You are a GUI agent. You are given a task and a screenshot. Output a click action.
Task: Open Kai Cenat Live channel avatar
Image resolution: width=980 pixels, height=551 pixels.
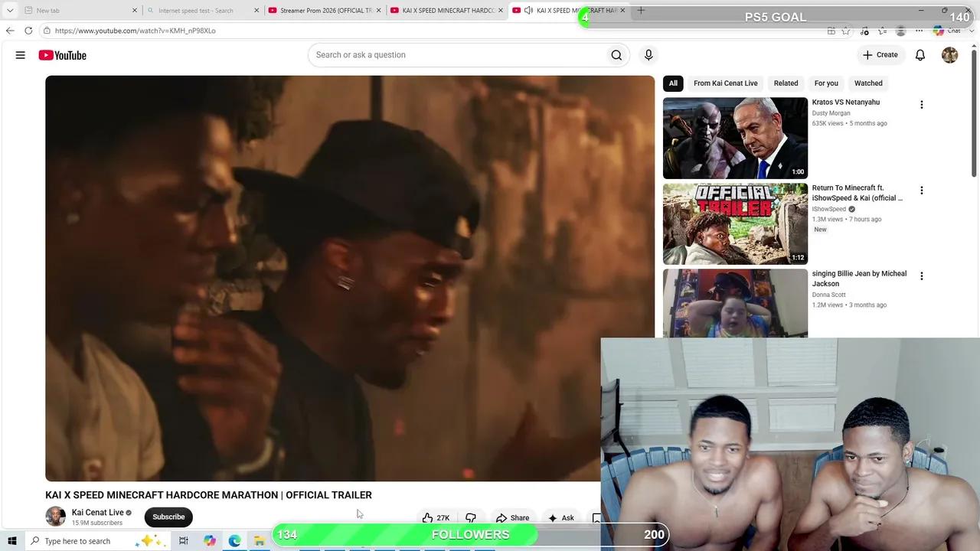55,517
